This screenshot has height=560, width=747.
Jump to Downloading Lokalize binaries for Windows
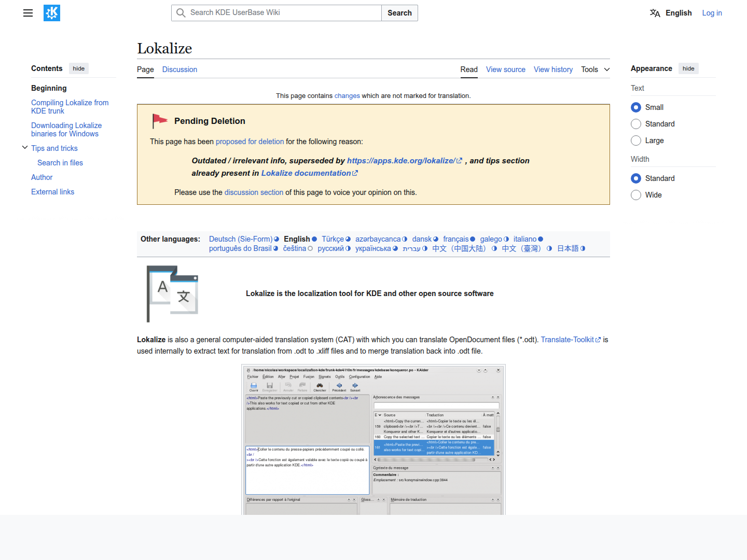[66, 130]
